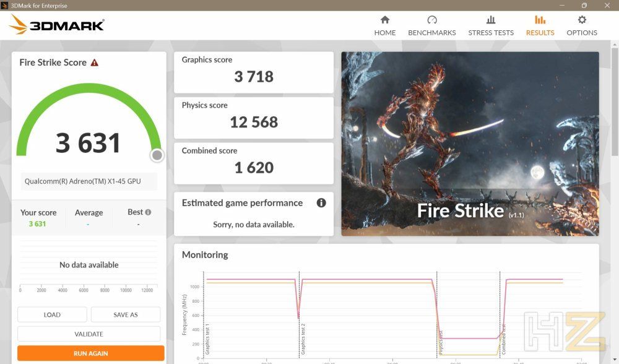Open Options gear icon
This screenshot has height=364, width=619.
[x=582, y=20]
